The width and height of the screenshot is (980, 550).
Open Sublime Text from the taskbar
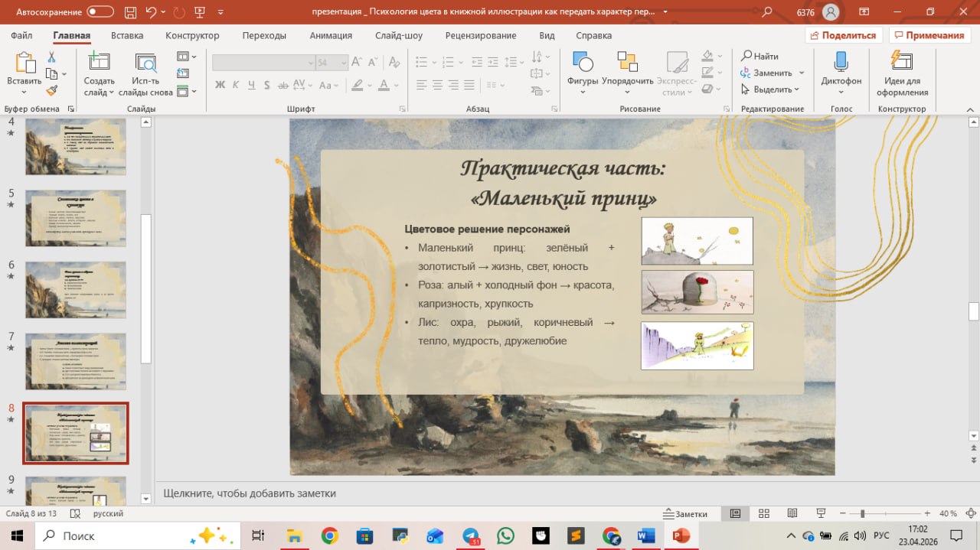point(576,535)
